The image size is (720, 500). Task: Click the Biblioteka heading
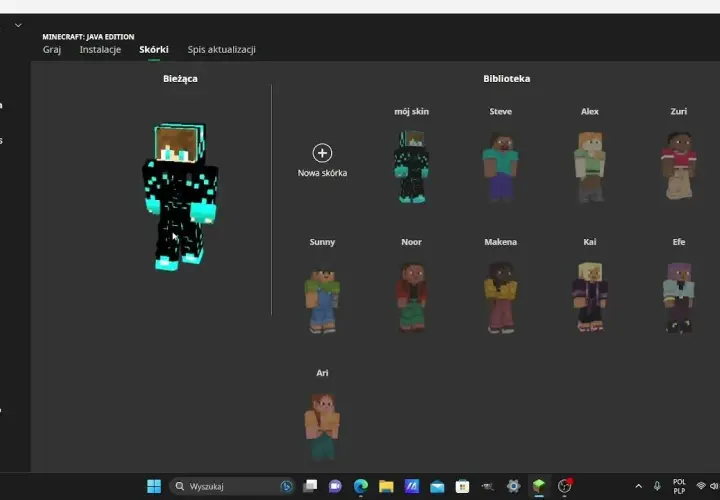click(506, 79)
